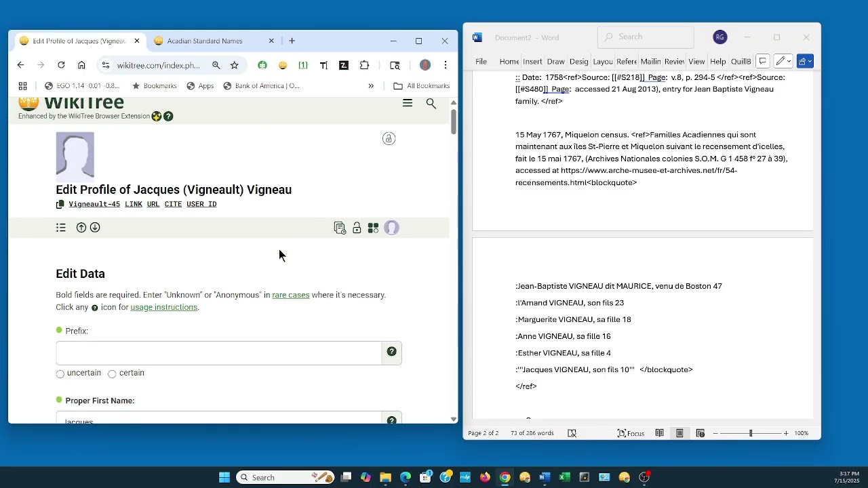
Task: Open the WikiTree hamburger menu
Action: point(408,103)
